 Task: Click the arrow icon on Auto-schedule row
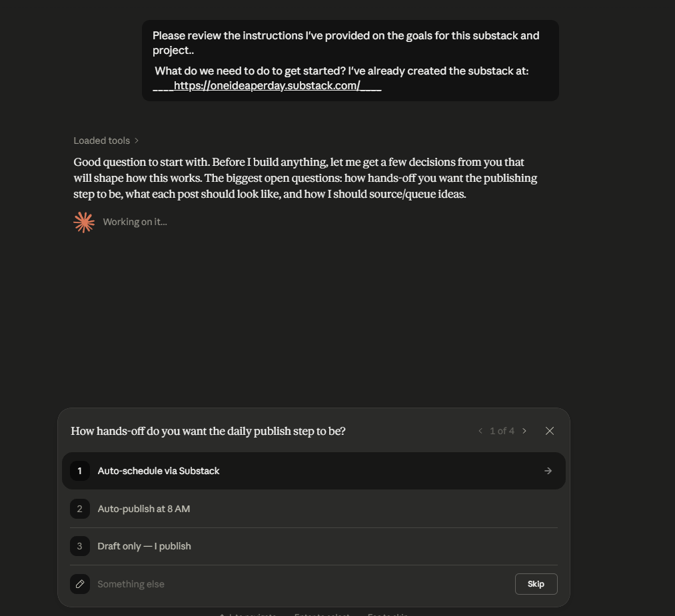coord(548,471)
